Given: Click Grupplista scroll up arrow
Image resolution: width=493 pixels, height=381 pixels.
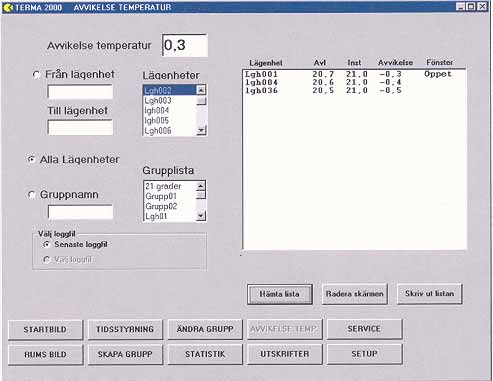Looking at the screenshot, I should (201, 186).
